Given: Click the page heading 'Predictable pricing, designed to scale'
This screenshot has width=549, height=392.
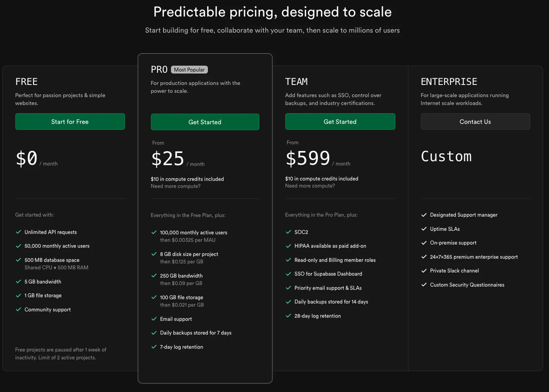Looking at the screenshot, I should tap(272, 12).
